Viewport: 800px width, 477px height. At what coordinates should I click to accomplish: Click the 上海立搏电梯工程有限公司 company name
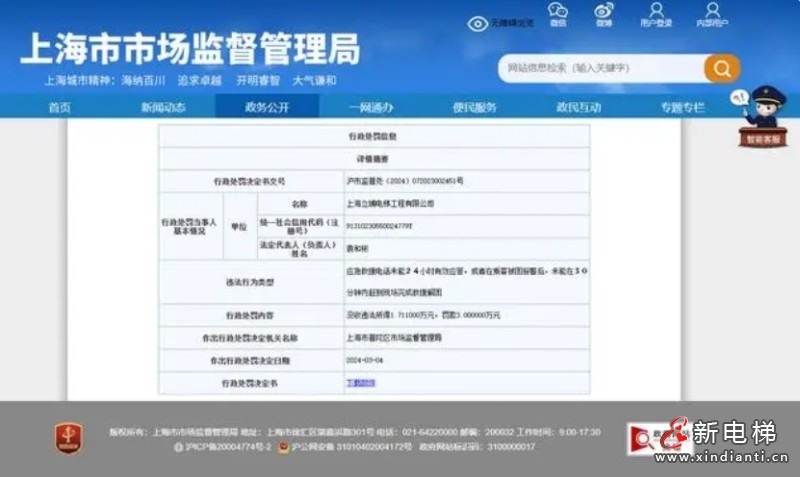pos(390,204)
